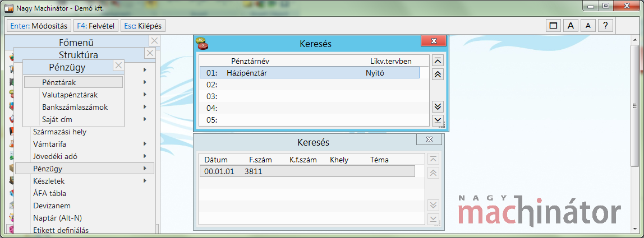Image resolution: width=644 pixels, height=238 pixels.
Task: Click the F4: Felvétel button
Action: pyautogui.click(x=96, y=26)
